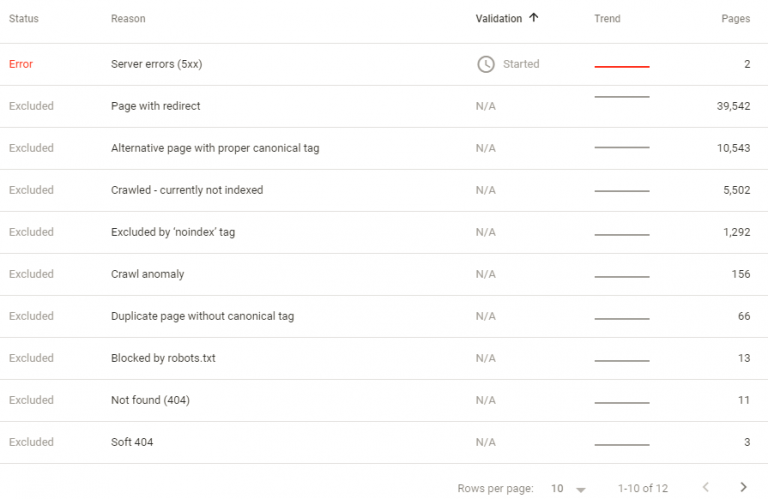This screenshot has height=499, width=768.
Task: Open the Not found (404) row
Action: coord(384,401)
